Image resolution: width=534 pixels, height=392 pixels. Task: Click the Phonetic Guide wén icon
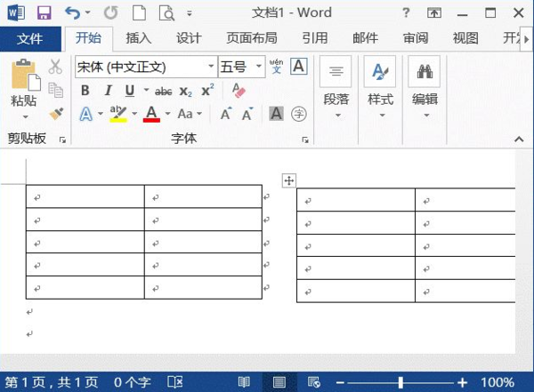[x=276, y=66]
